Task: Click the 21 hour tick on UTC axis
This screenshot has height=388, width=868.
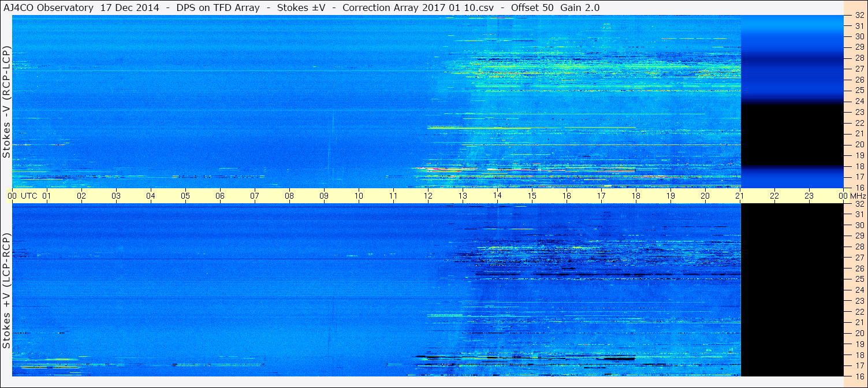Action: pos(740,196)
